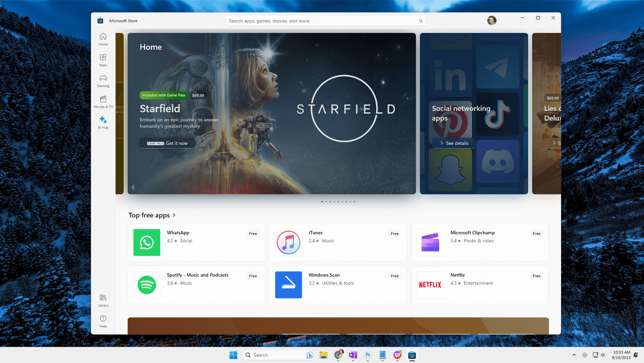Open Movies & TV in the sidebar
The height and width of the screenshot is (363, 644).
pyautogui.click(x=103, y=102)
